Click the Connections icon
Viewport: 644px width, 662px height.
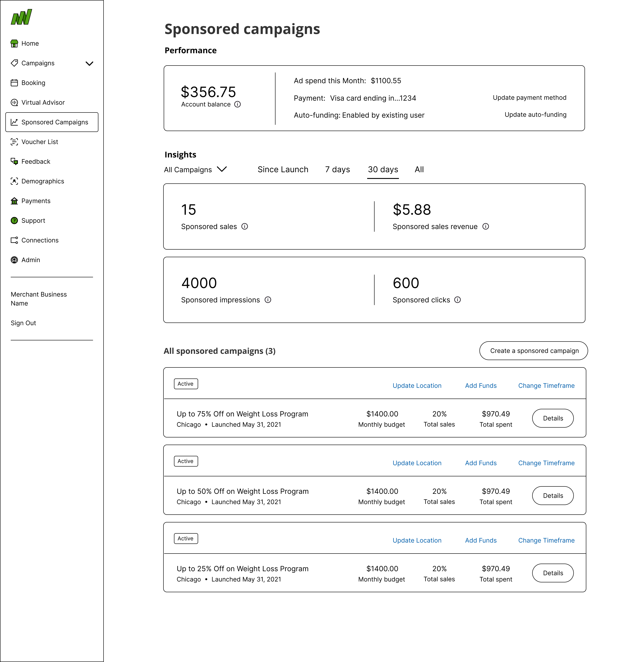14,240
